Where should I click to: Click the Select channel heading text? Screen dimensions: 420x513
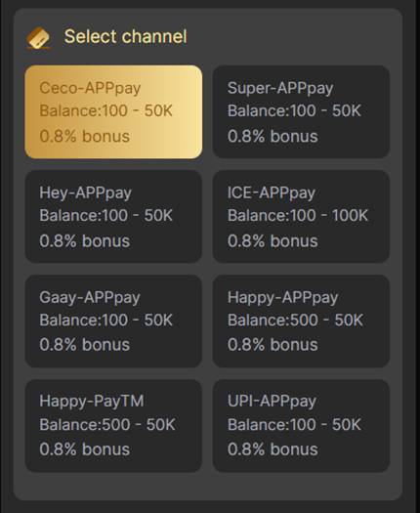pos(126,36)
